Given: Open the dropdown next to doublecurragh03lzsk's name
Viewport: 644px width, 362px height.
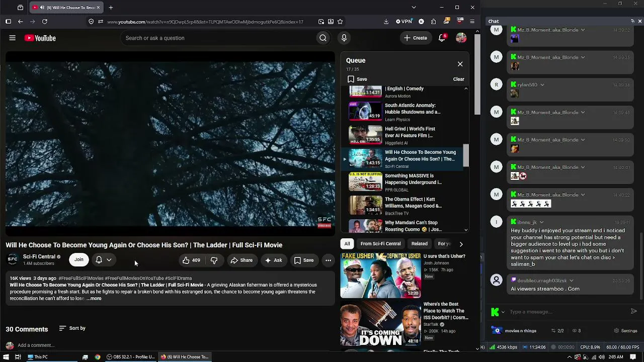Looking at the screenshot, I should click(571, 281).
